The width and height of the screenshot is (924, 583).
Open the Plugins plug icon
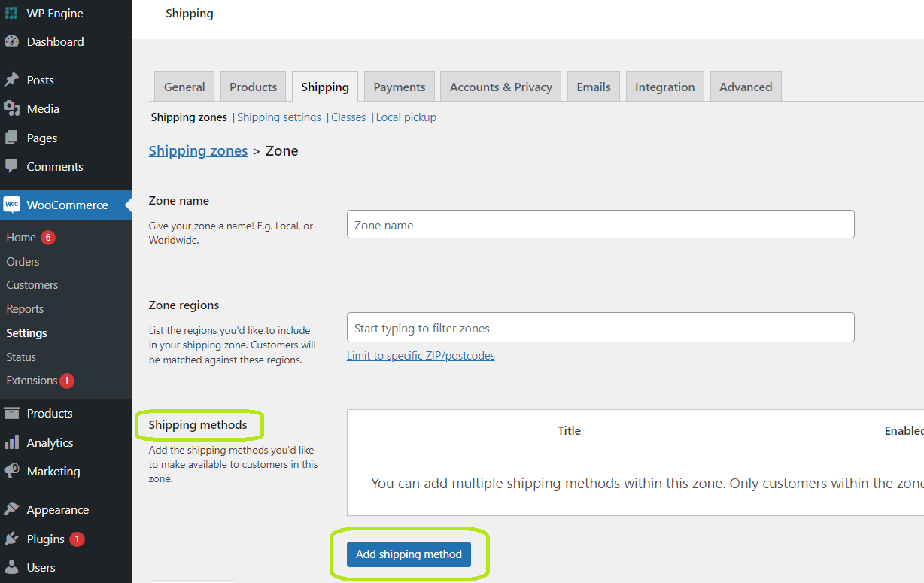[x=11, y=539]
